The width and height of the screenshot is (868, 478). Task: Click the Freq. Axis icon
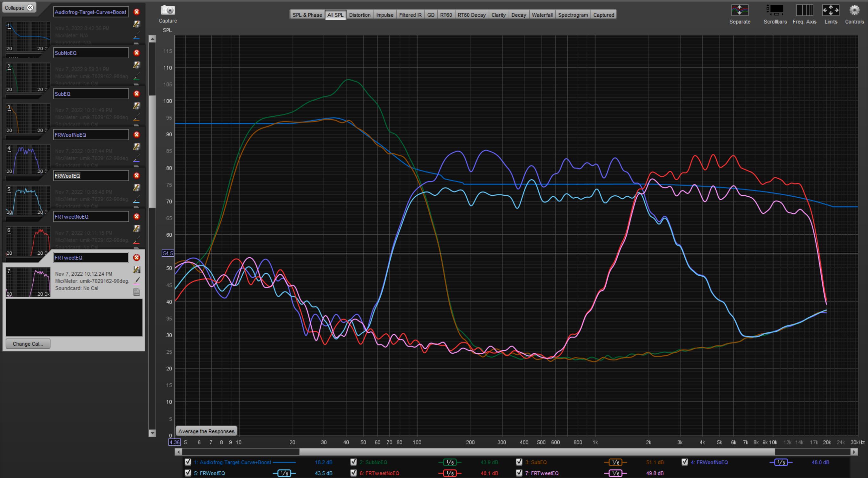tap(804, 10)
